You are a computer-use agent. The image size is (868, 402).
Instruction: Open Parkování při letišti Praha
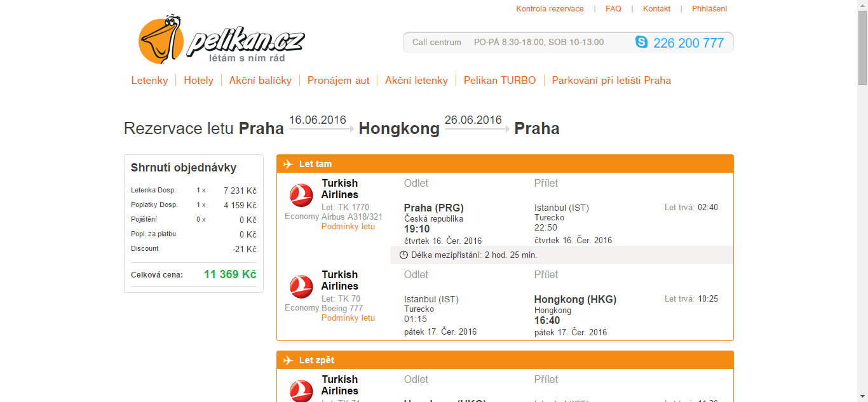611,81
